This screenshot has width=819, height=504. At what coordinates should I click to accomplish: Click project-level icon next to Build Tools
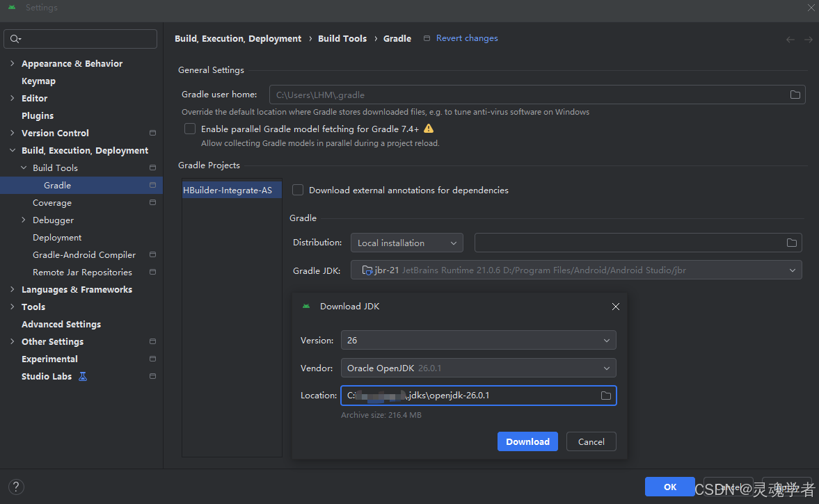click(152, 168)
